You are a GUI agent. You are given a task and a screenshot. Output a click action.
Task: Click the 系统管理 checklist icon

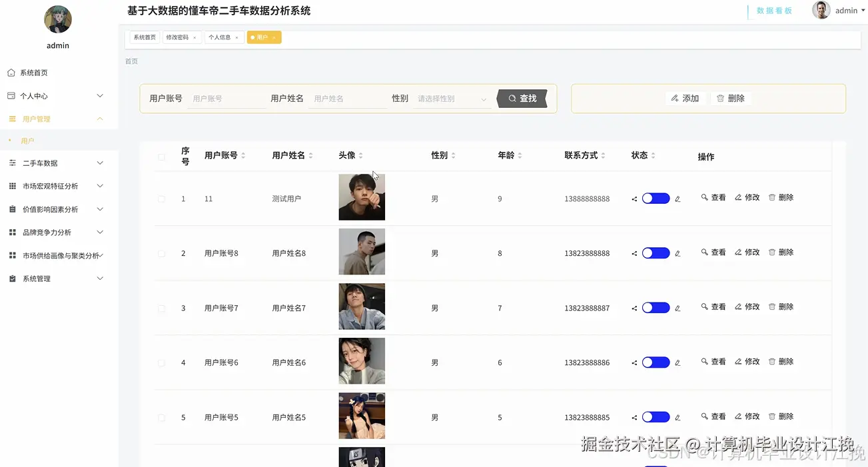(x=13, y=279)
